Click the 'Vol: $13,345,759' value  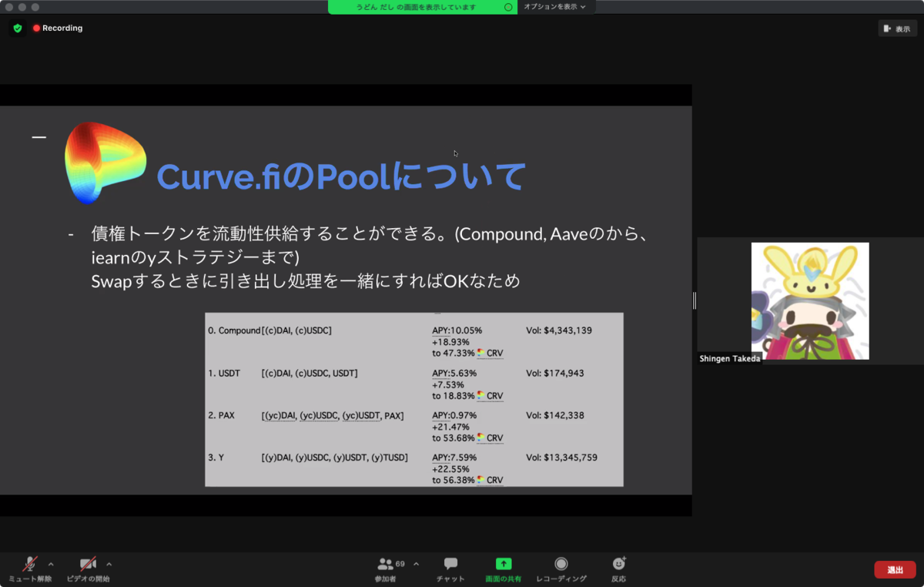tap(562, 458)
